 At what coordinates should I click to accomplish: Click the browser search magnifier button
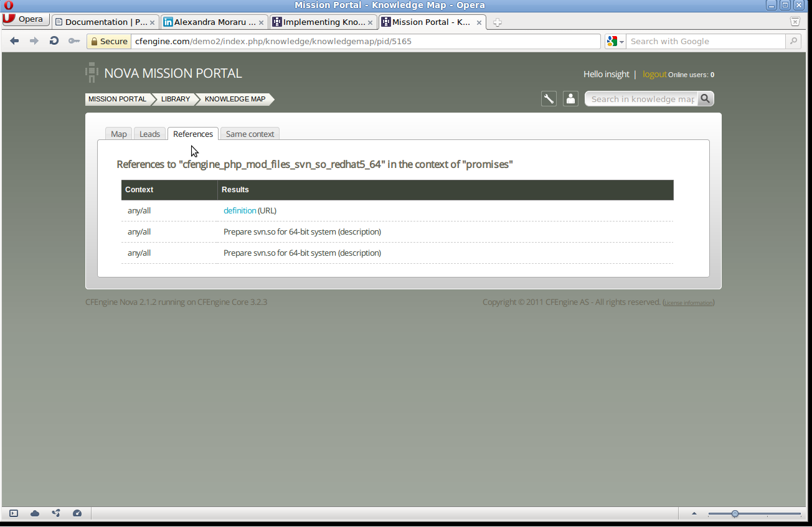793,41
